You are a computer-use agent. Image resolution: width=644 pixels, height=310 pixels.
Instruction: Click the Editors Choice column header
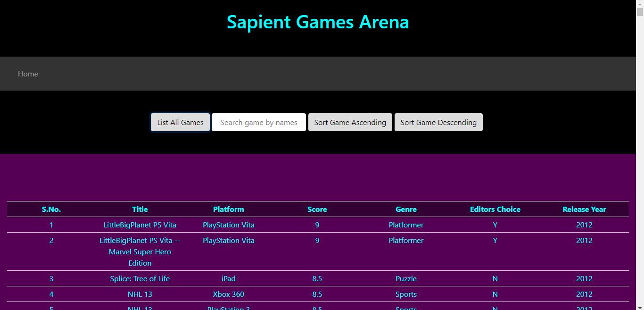point(495,209)
